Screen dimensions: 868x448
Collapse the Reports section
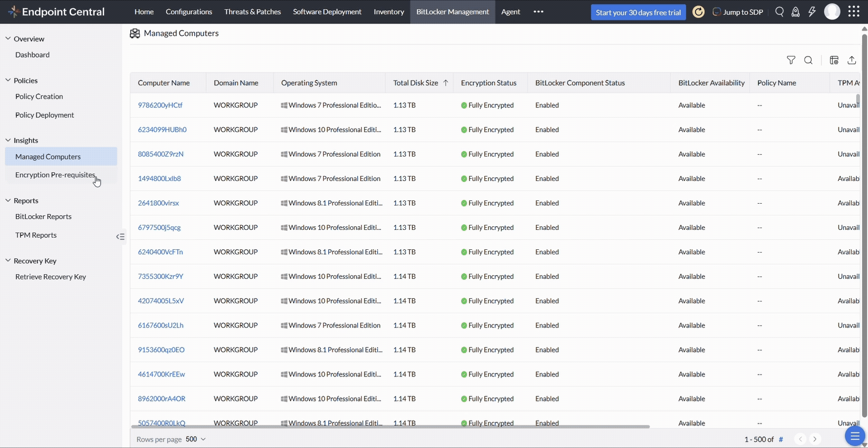(8, 200)
